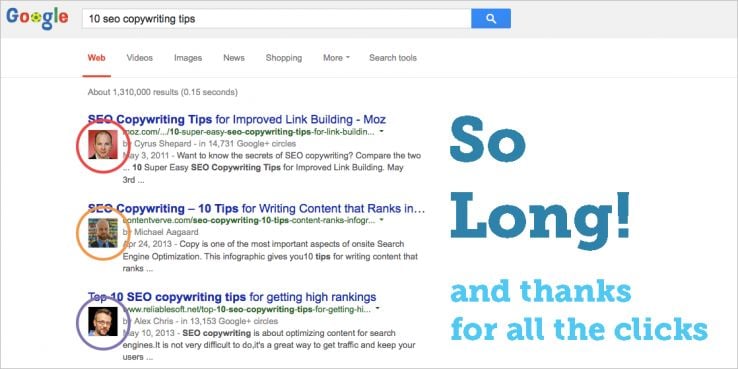
Task: Open Alex Chris's author photo
Action: click(103, 321)
